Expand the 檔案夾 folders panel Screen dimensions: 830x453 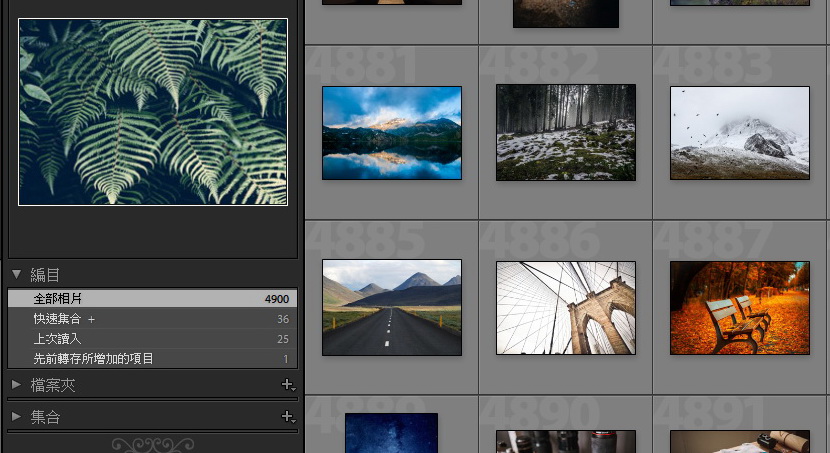click(x=16, y=384)
